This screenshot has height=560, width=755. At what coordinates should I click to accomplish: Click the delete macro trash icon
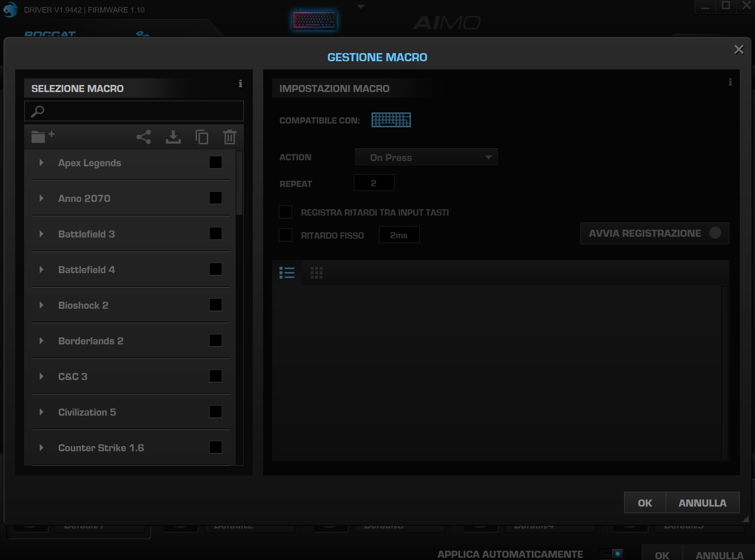coord(230,137)
